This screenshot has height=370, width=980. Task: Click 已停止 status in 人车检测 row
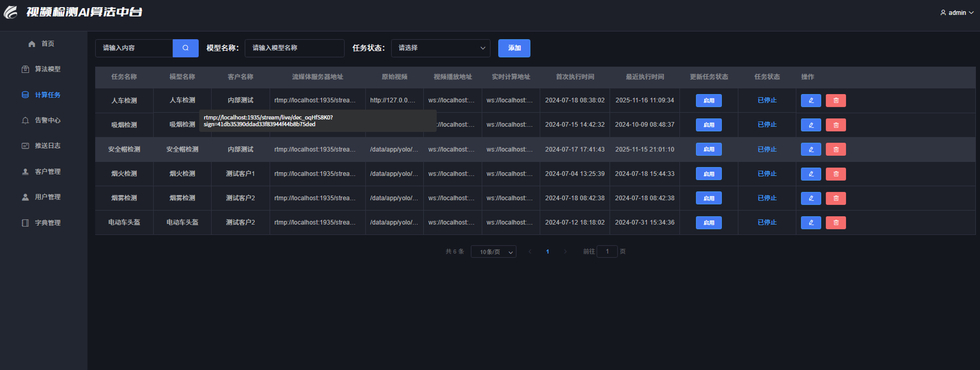pyautogui.click(x=767, y=100)
